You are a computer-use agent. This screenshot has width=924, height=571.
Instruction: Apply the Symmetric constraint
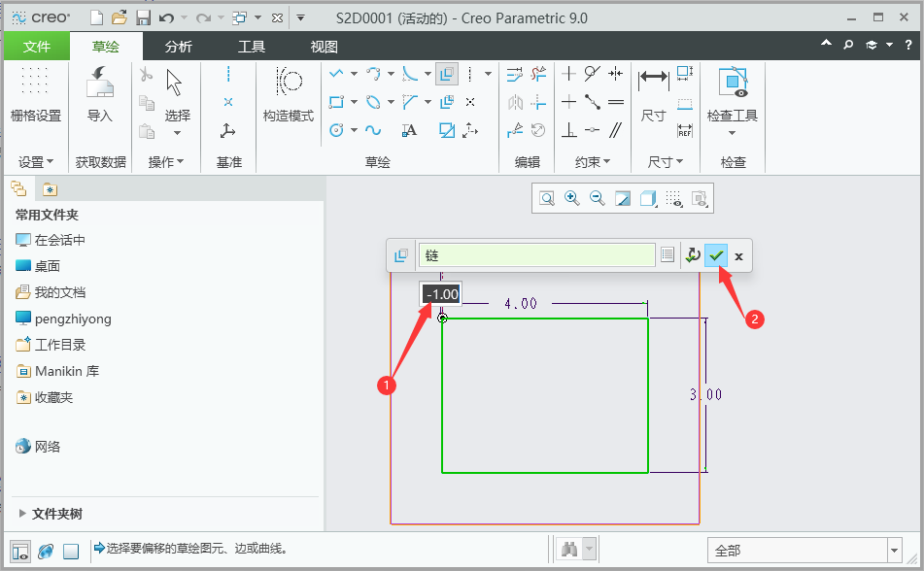[x=616, y=74]
